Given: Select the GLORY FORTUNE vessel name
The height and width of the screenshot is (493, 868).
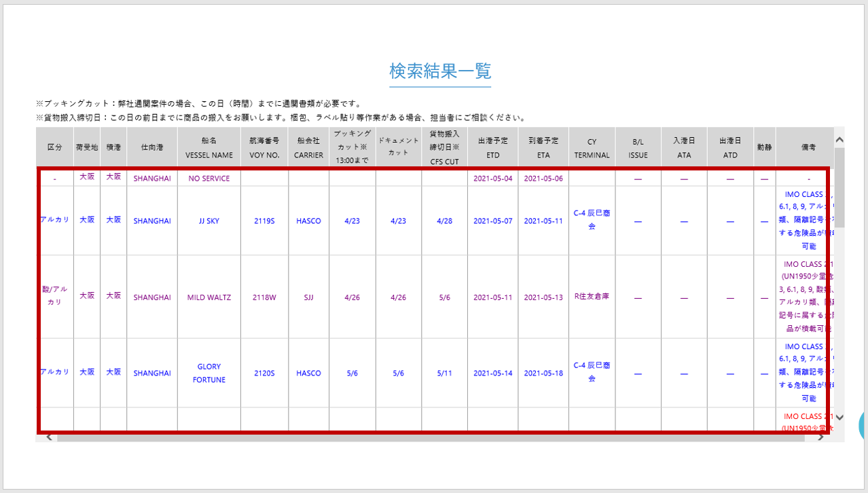Looking at the screenshot, I should (209, 373).
